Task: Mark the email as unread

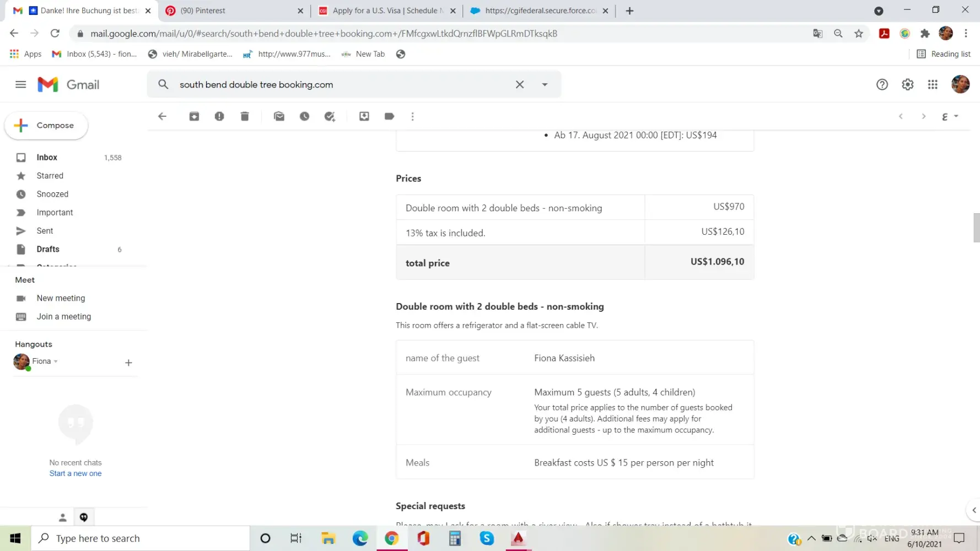Action: coord(279,116)
